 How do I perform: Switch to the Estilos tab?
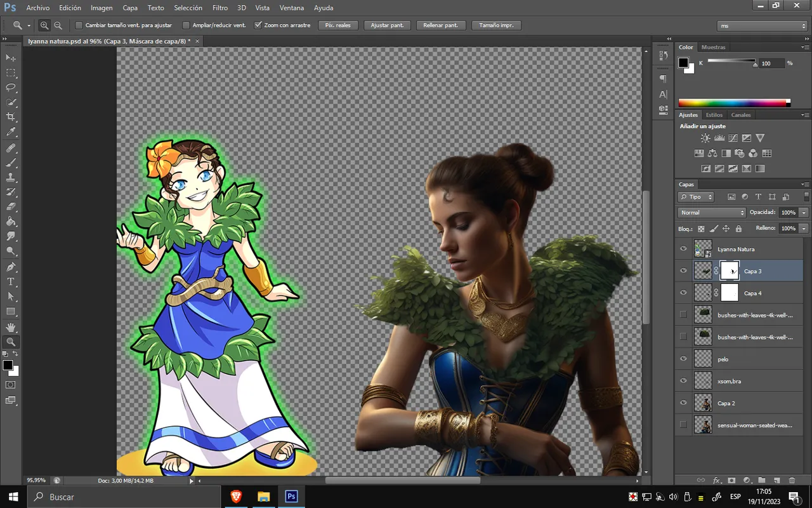[714, 115]
